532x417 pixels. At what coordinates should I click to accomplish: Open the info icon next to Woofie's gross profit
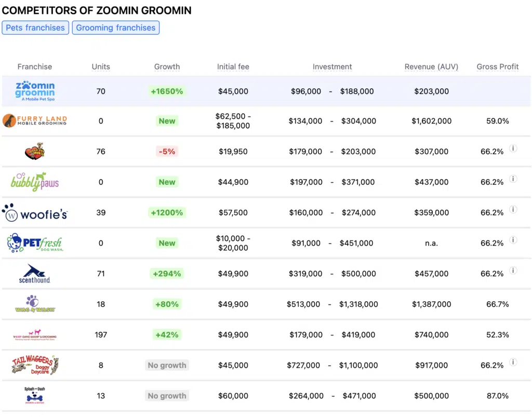(513, 209)
